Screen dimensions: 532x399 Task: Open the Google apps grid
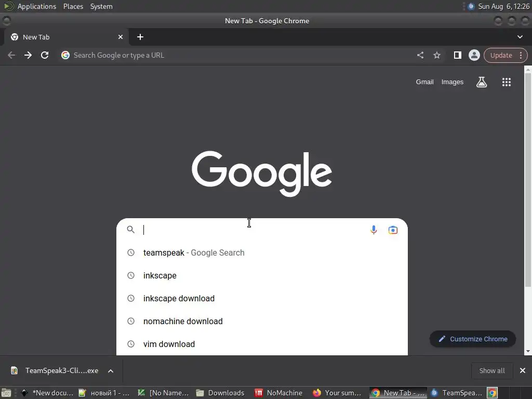click(506, 82)
